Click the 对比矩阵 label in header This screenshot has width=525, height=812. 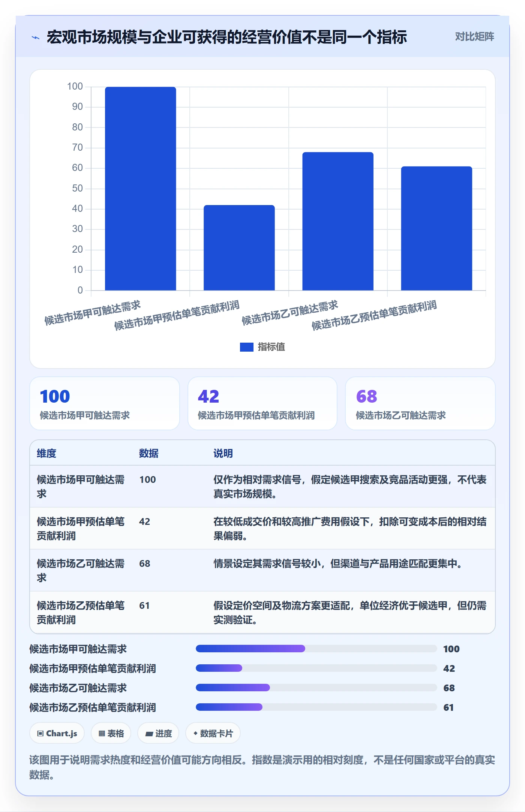pos(474,37)
